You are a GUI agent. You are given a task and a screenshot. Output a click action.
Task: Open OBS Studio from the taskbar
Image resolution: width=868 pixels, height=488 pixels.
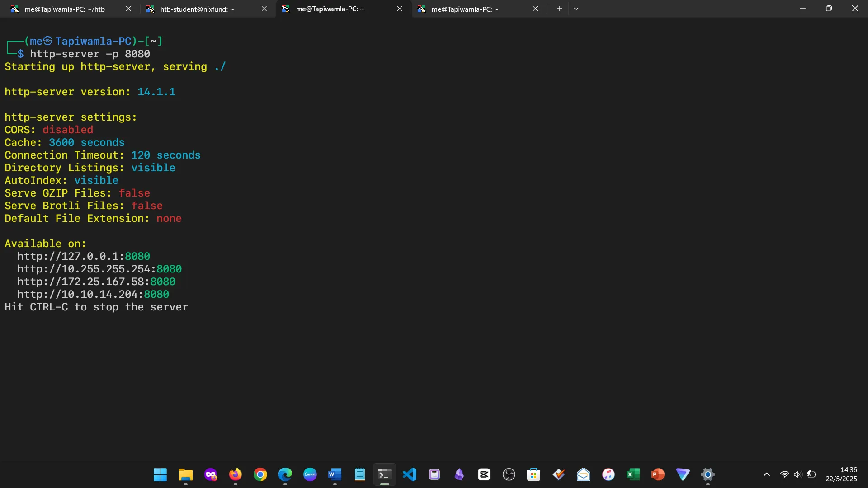509,474
